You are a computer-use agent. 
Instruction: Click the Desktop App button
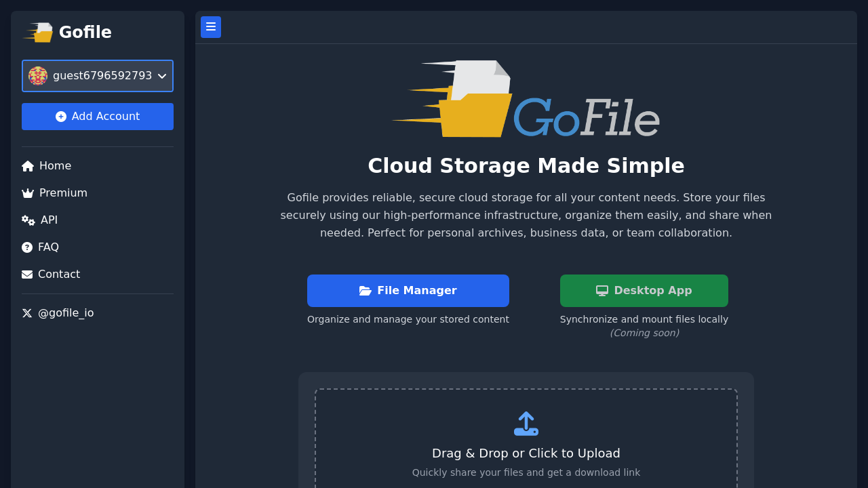(644, 291)
